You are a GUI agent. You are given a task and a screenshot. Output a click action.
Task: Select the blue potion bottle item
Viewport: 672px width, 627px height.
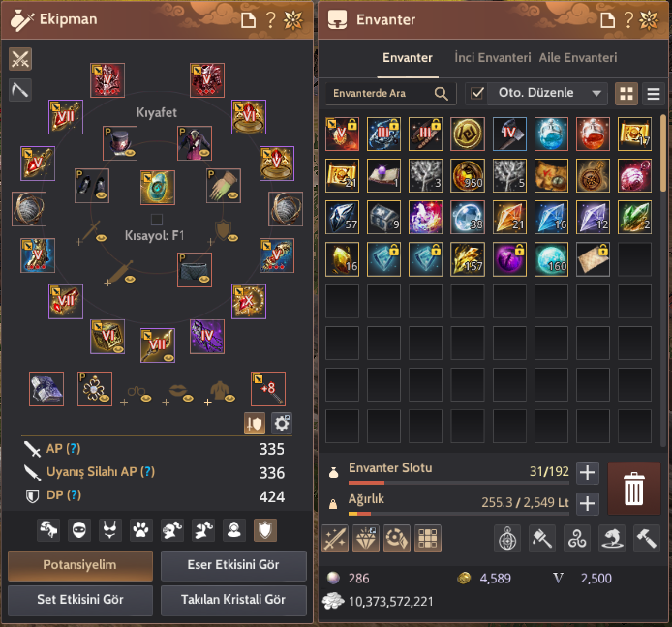(x=551, y=134)
